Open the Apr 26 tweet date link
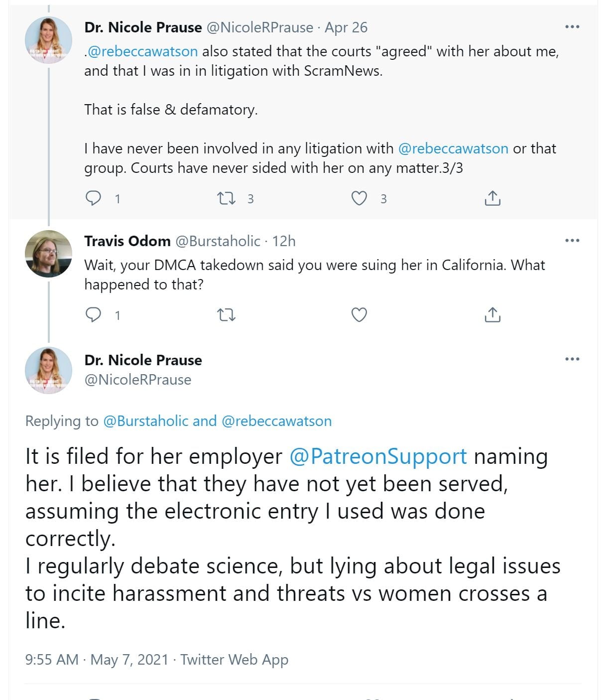The width and height of the screenshot is (604, 700). tap(346, 27)
